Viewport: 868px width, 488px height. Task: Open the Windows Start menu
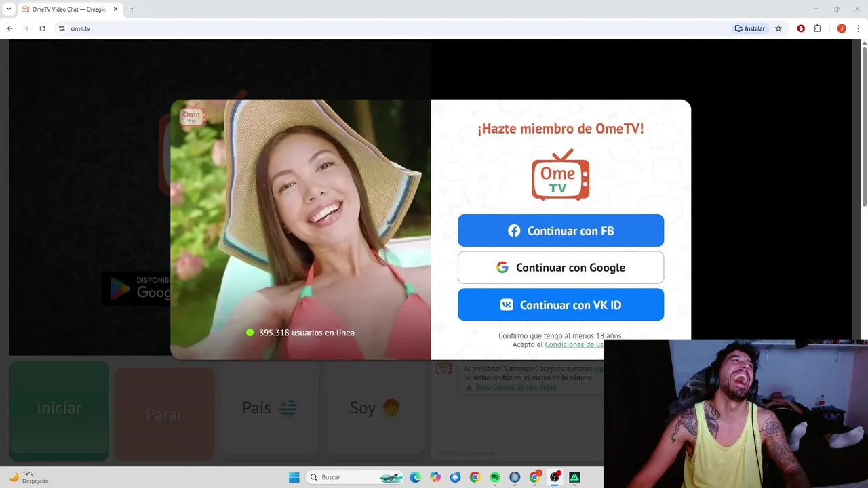pos(294,477)
